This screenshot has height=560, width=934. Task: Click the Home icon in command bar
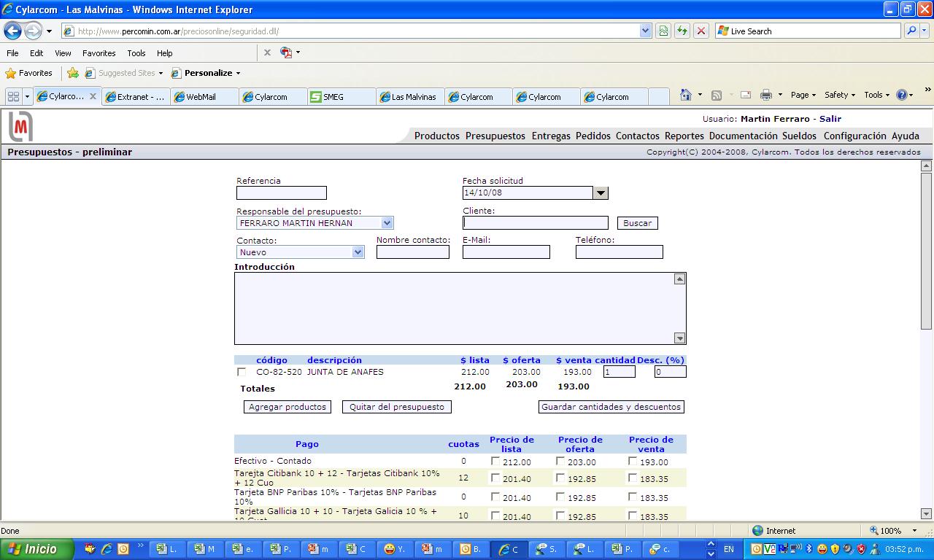(x=685, y=95)
